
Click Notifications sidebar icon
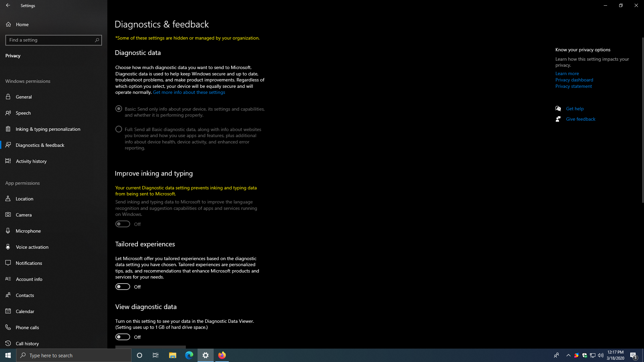pos(8,263)
